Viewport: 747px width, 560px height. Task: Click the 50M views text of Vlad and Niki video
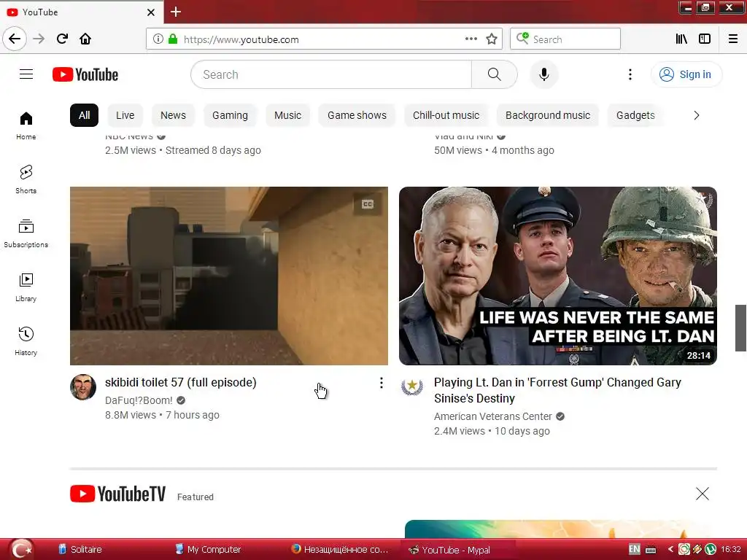pos(458,150)
